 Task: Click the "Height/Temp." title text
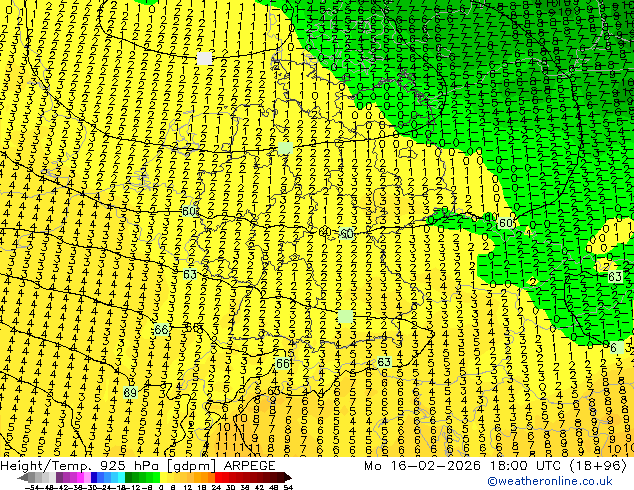click(44, 466)
